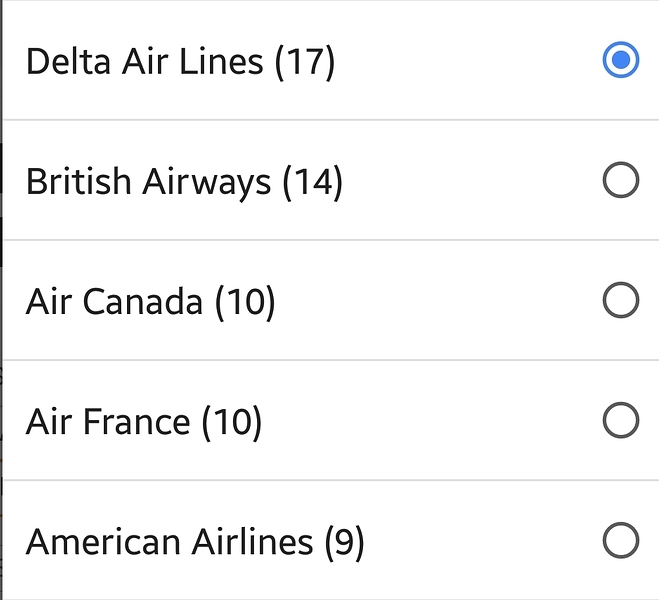
Task: Click the (10) count beside Air France
Action: pos(232,422)
